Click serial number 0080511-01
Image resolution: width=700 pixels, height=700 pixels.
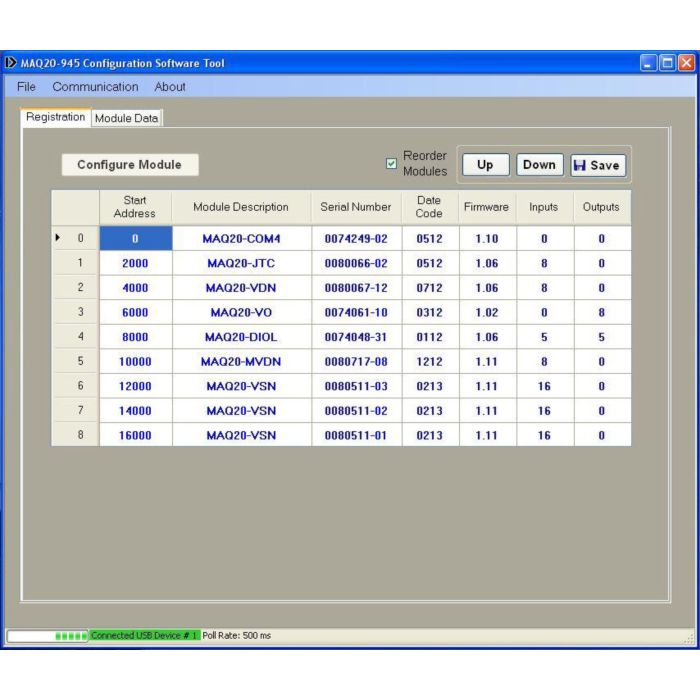tap(356, 435)
